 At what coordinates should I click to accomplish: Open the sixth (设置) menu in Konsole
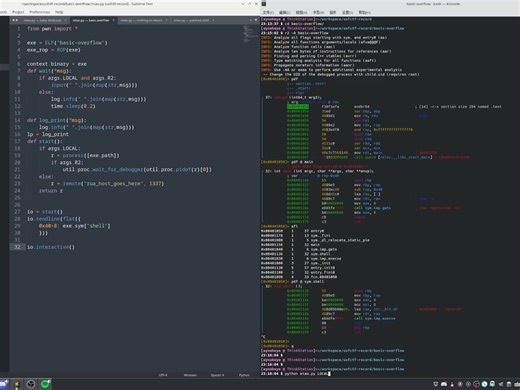point(347,12)
